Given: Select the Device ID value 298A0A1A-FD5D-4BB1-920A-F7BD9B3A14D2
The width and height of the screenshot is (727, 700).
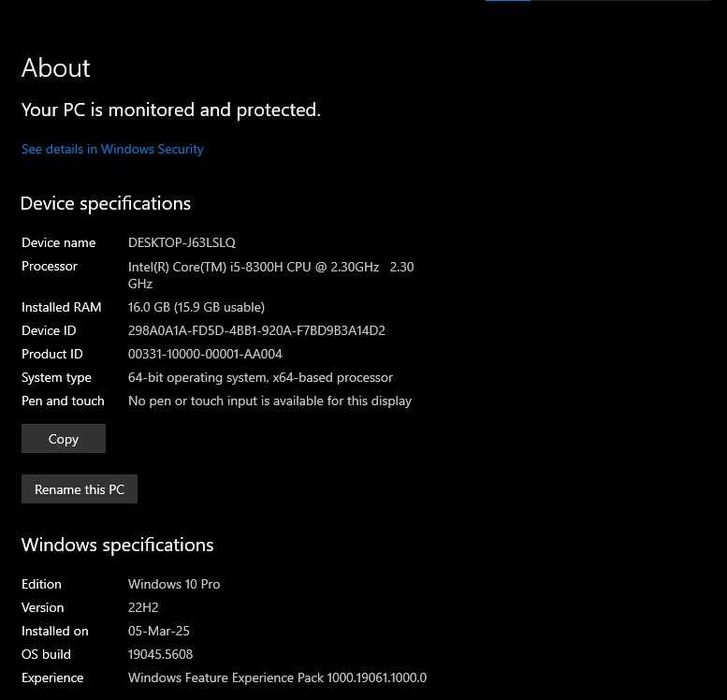Looking at the screenshot, I should click(256, 331).
